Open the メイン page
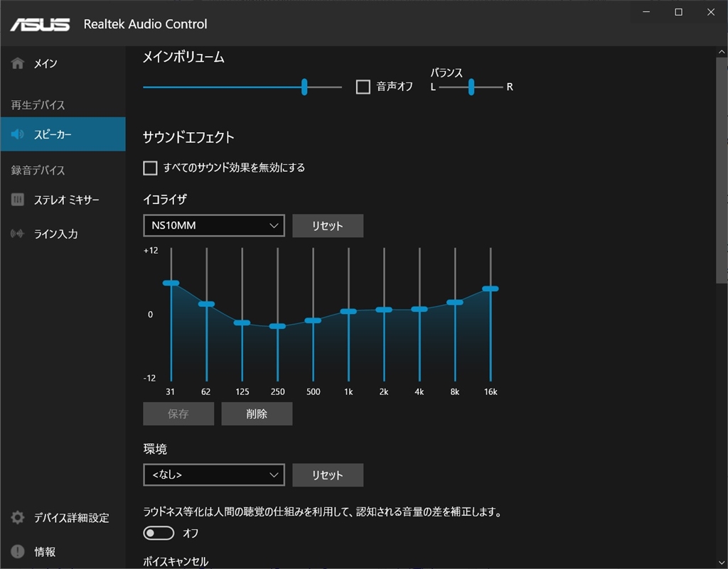This screenshot has height=569, width=728. (63, 63)
